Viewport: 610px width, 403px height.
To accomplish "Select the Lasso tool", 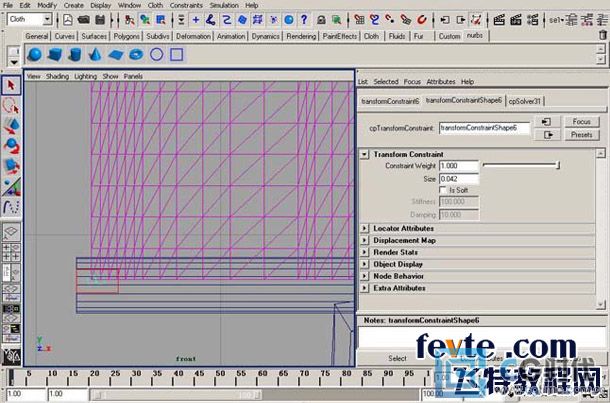I will coord(11,106).
